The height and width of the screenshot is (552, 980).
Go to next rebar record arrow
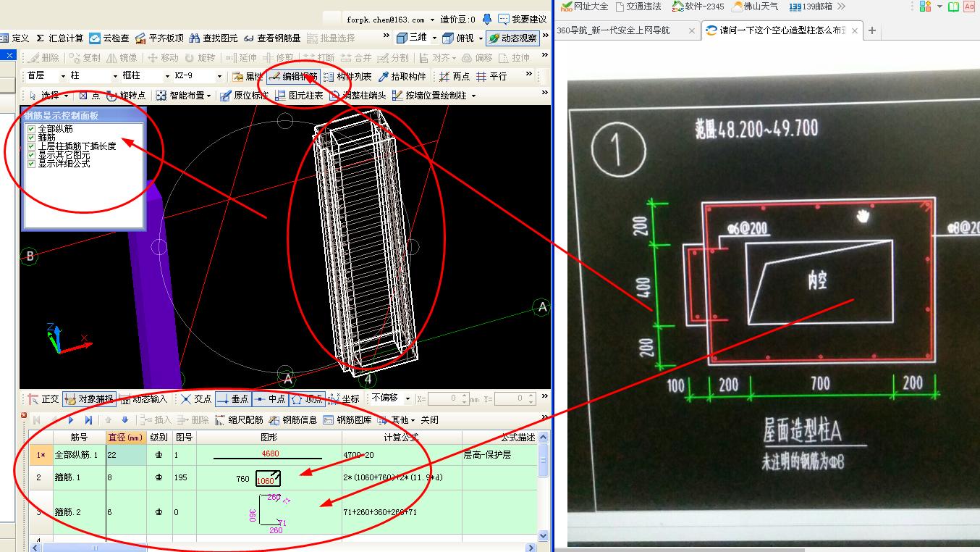pyautogui.click(x=71, y=419)
